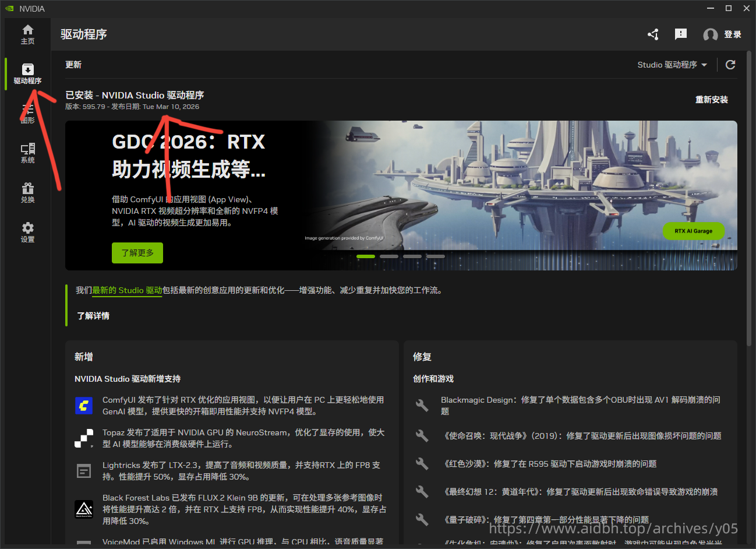Viewport: 756px width, 549px height.
Task: Jump to the fourth banner slide indicator
Action: [435, 256]
